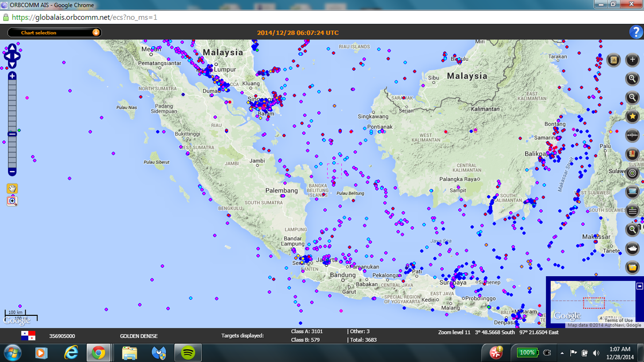Show hidden system tray icons
The image size is (644, 362).
pyautogui.click(x=562, y=353)
